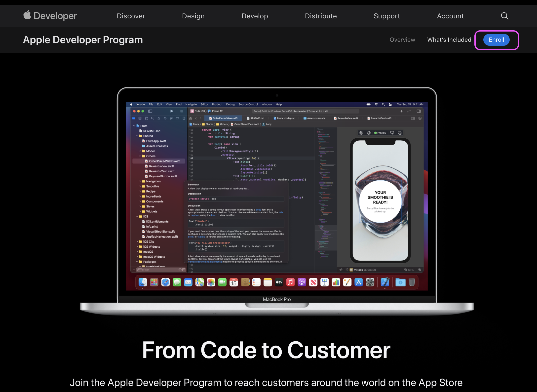The width and height of the screenshot is (537, 392).
Task: Toggle the Xcode navigator sidebar panel button
Action: [x=150, y=111]
